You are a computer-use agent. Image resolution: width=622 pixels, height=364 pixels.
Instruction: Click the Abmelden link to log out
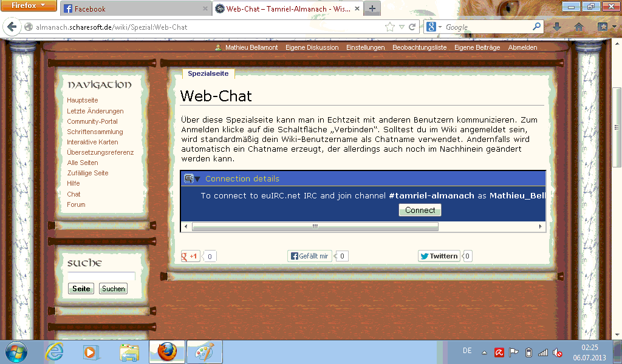coord(522,47)
